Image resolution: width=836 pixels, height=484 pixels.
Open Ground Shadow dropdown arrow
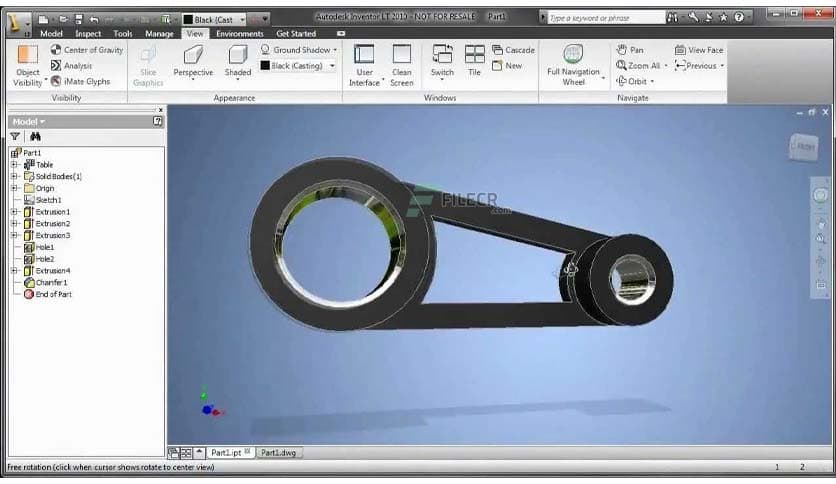pos(335,50)
